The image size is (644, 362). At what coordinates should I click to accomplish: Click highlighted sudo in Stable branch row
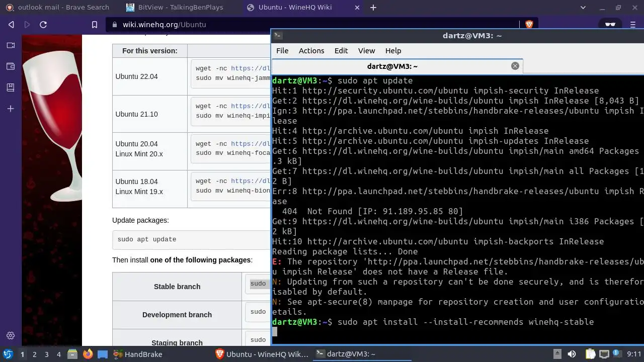click(x=258, y=284)
